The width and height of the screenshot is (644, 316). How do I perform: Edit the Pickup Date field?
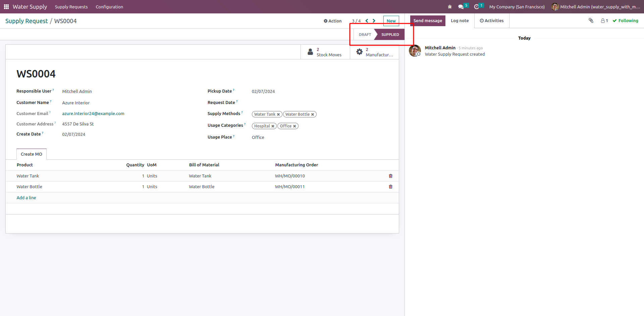[x=263, y=91]
